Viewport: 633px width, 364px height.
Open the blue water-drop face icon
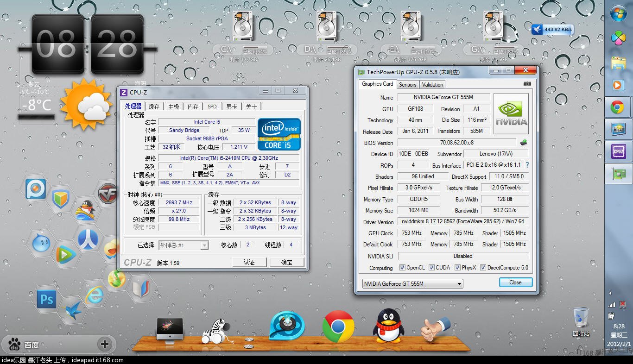[41, 243]
